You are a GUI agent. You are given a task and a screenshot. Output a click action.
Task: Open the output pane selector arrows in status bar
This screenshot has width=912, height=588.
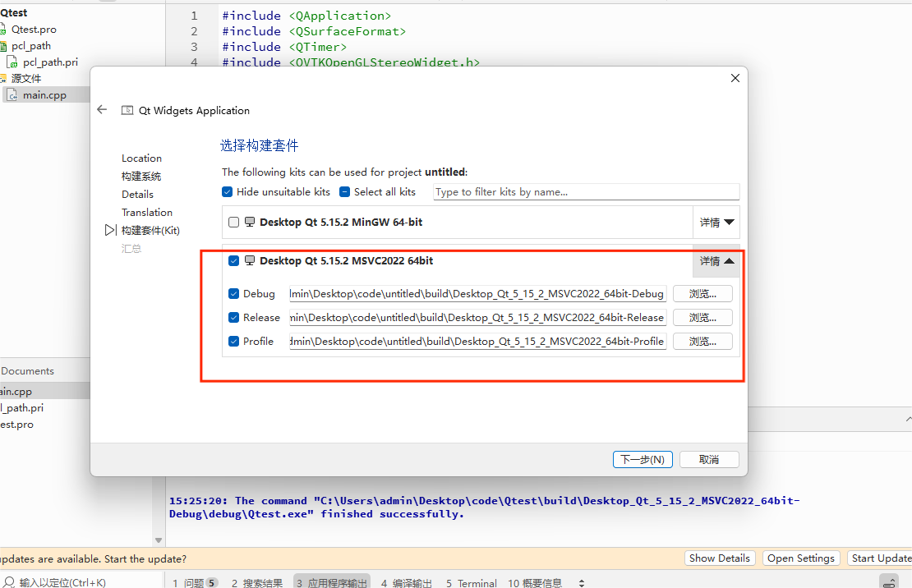click(x=582, y=583)
